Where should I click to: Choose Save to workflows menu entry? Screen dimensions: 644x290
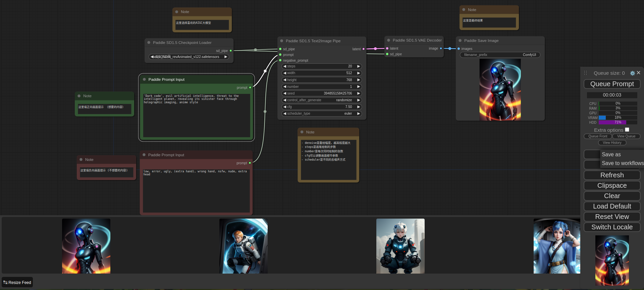[622, 163]
